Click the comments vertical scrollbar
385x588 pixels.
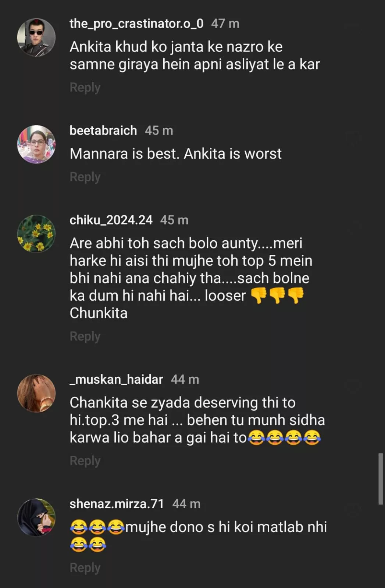381,479
